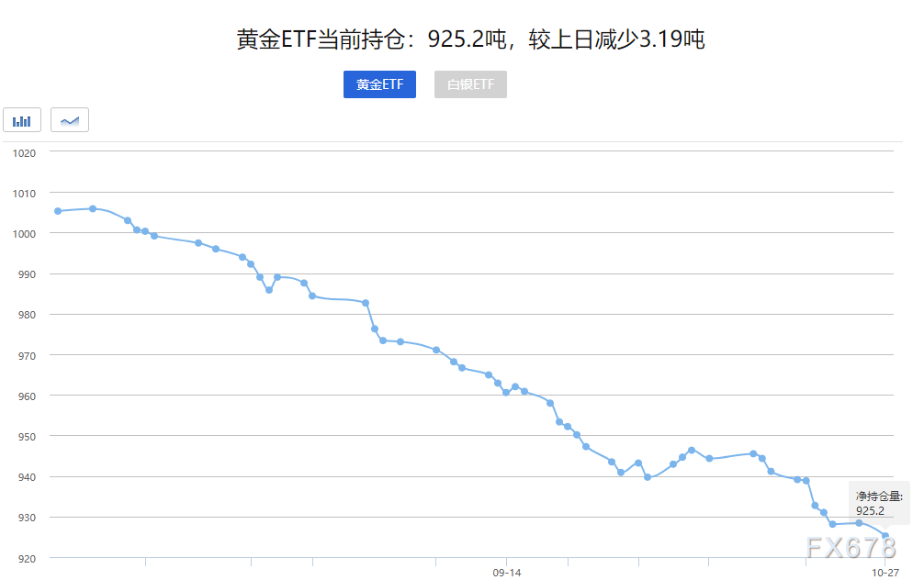Image resolution: width=924 pixels, height=580 pixels.
Task: Click the 1020 y-axis label
Action: pos(25,152)
